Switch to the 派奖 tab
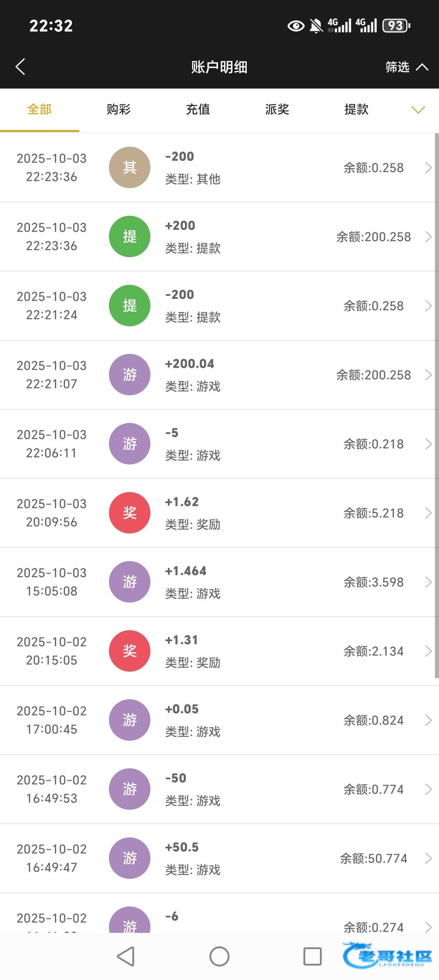This screenshot has width=439, height=980. [x=277, y=109]
